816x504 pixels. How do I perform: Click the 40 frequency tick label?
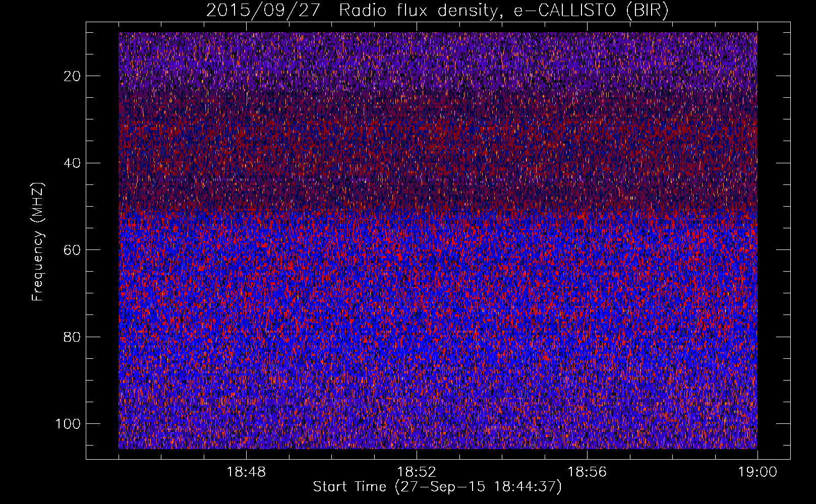(73, 163)
